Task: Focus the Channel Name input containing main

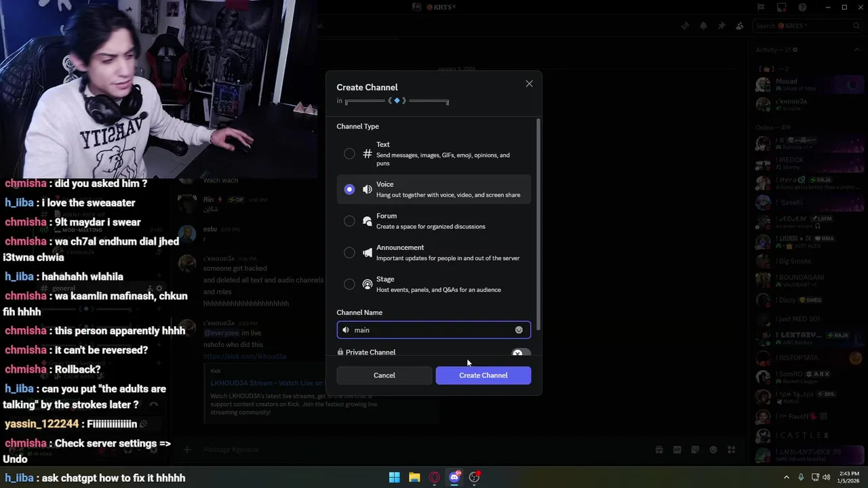Action: [433, 330]
